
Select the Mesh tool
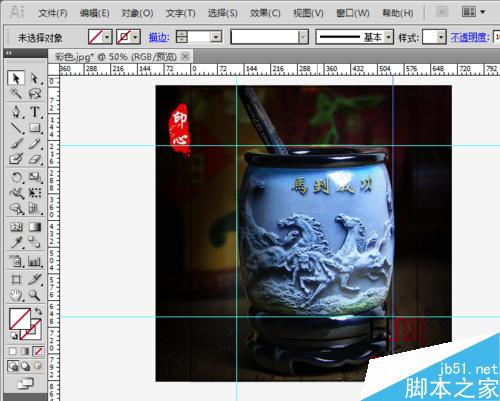15,227
